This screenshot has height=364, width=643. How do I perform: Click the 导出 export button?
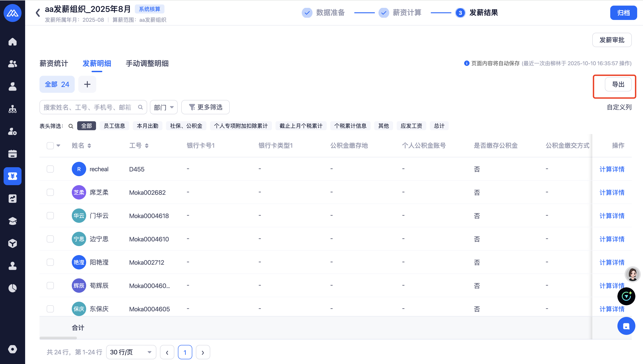click(x=618, y=84)
